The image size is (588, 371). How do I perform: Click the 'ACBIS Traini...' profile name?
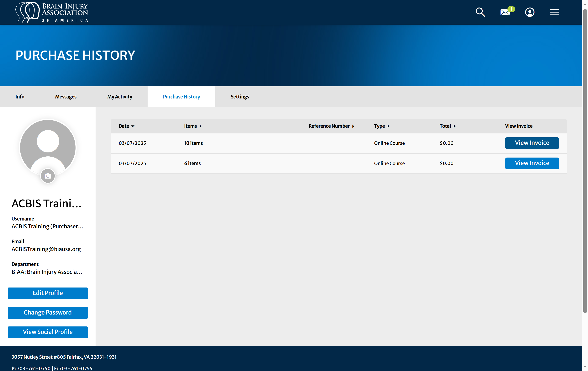47,203
